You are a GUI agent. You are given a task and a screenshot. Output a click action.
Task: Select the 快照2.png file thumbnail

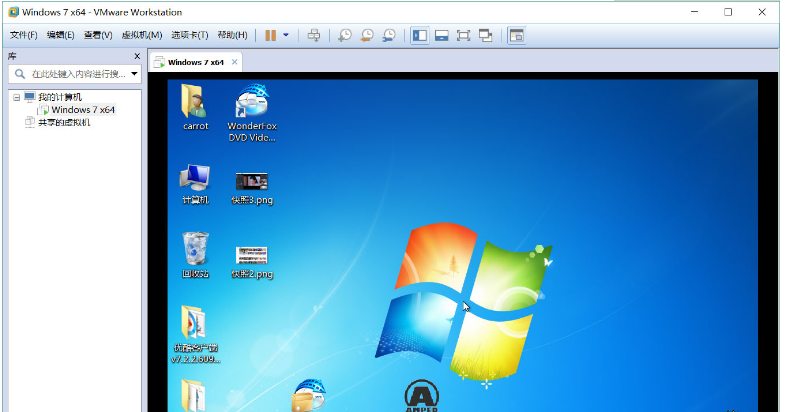[x=252, y=262]
